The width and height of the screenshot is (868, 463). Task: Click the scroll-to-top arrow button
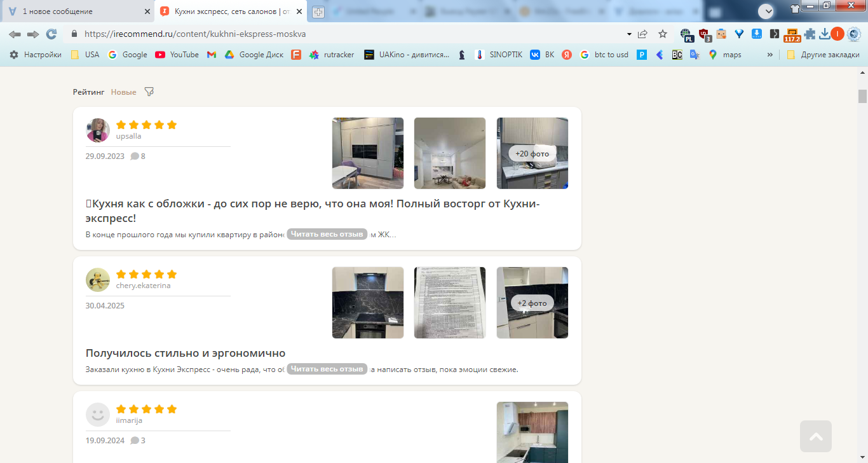(x=816, y=436)
